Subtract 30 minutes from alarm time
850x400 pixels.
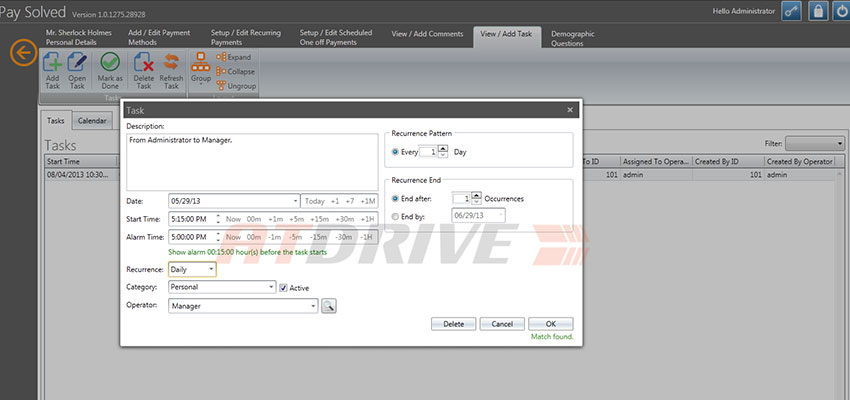click(x=344, y=237)
